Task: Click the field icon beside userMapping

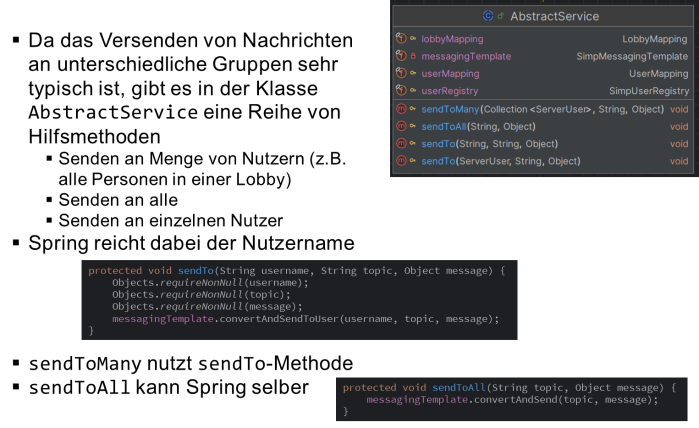Action: pos(400,74)
